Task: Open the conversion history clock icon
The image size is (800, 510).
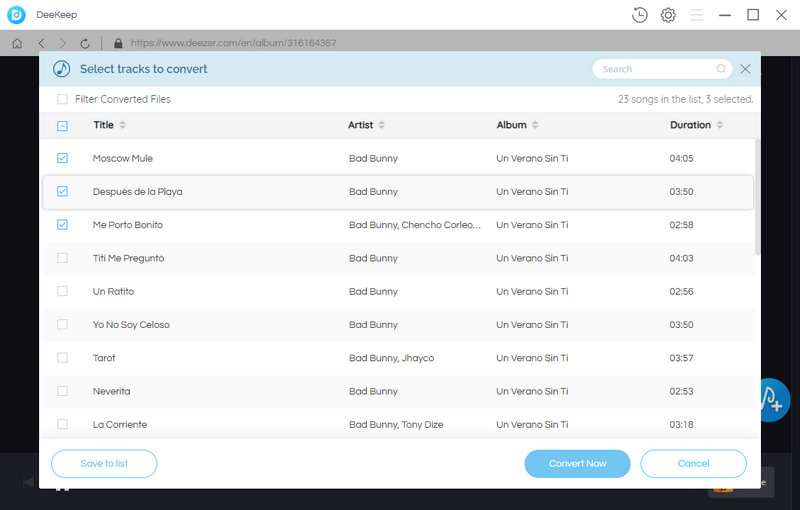Action: pos(639,15)
